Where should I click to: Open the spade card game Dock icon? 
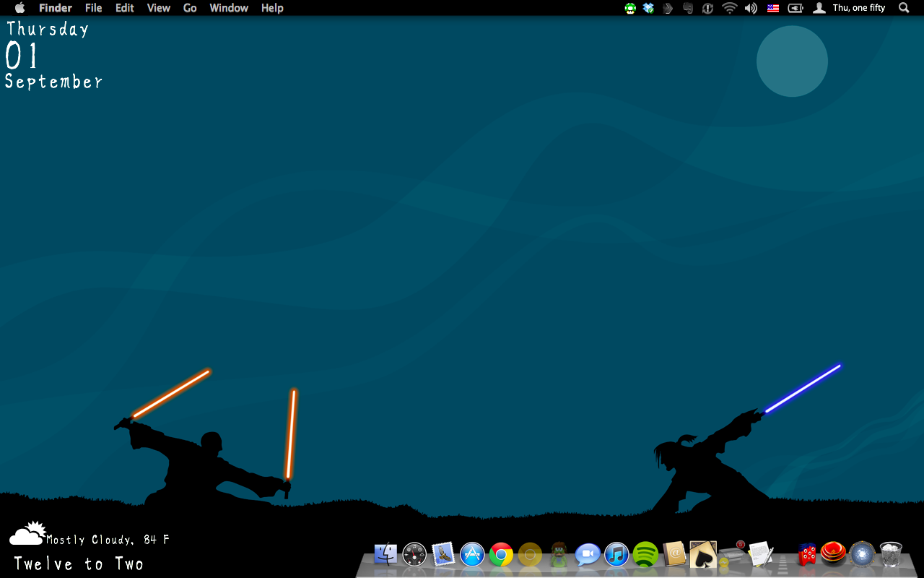pyautogui.click(x=702, y=555)
